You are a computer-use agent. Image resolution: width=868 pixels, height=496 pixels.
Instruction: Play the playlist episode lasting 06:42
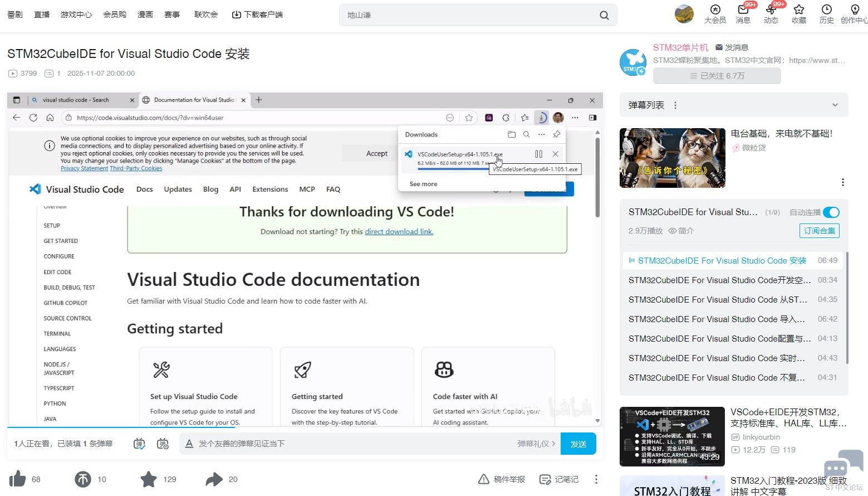tap(733, 319)
